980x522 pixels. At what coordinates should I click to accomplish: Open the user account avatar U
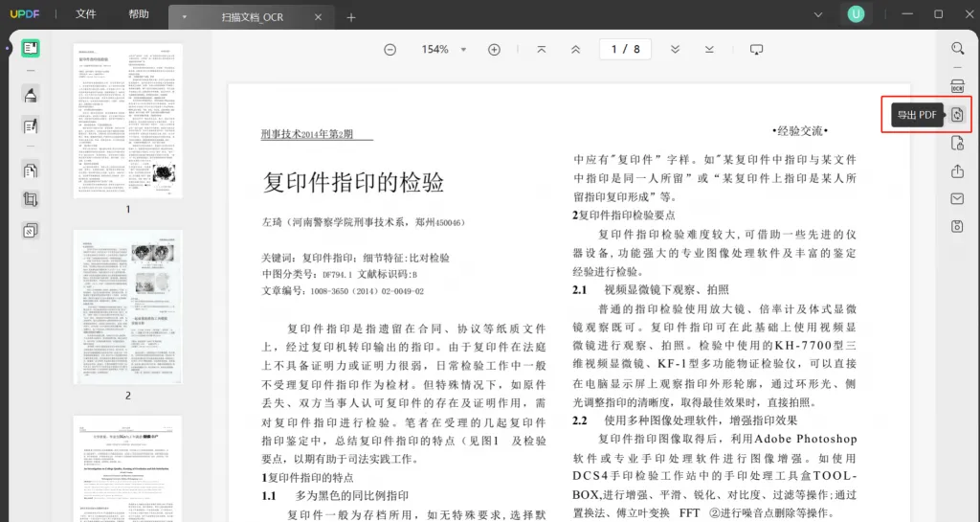(x=856, y=14)
